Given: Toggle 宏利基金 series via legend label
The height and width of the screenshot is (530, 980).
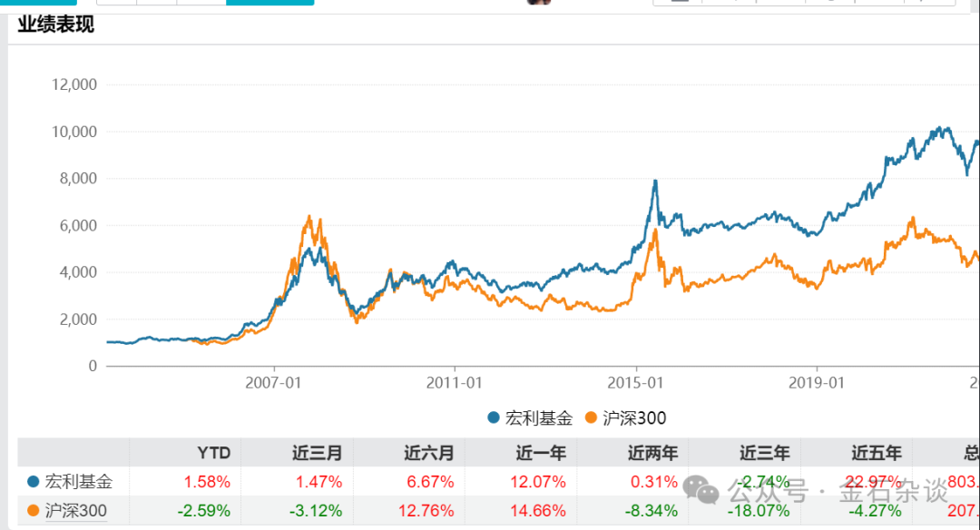Looking at the screenshot, I should coord(539,418).
